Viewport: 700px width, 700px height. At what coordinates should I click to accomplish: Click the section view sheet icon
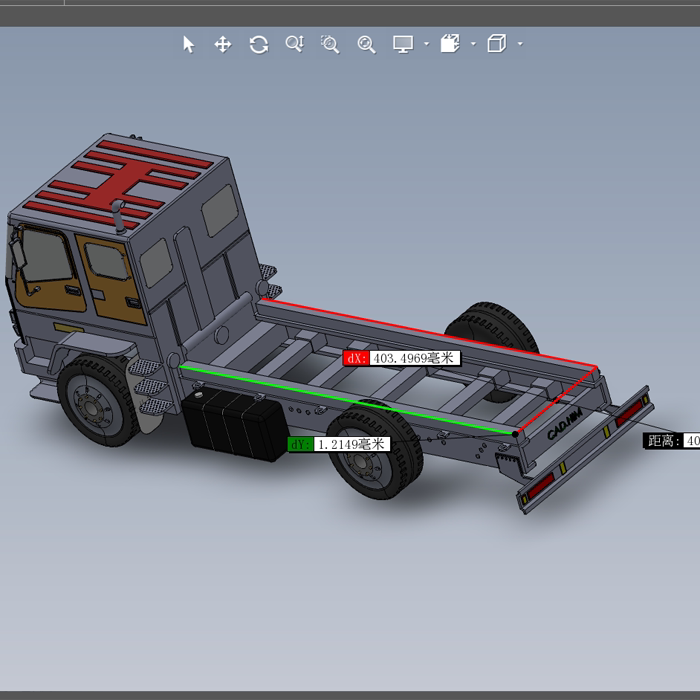coord(450,44)
